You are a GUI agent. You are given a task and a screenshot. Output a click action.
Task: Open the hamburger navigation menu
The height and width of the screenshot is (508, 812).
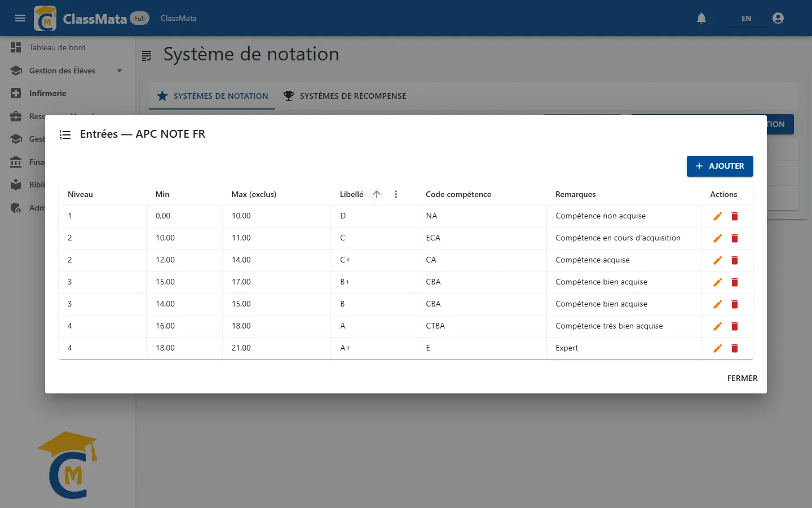(20, 18)
